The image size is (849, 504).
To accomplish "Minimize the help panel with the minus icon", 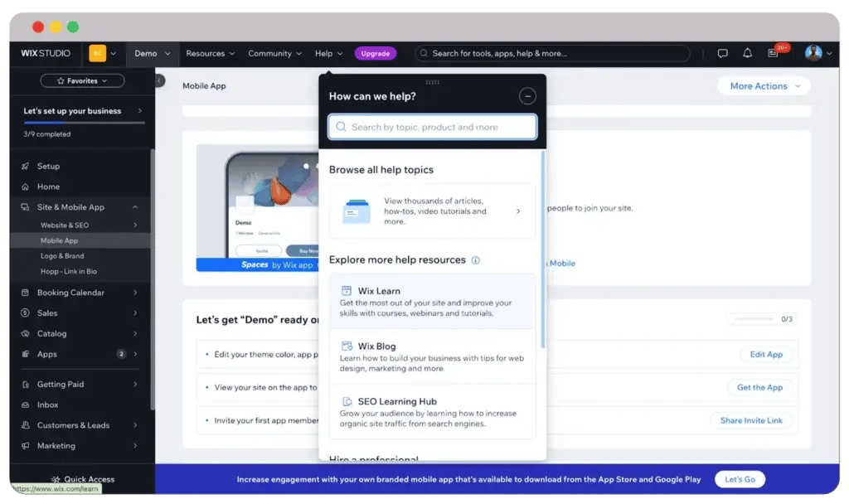I will click(x=527, y=96).
